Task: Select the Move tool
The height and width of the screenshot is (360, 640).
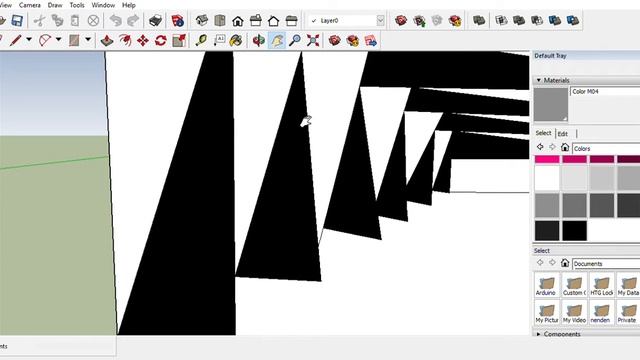Action: tap(143, 40)
